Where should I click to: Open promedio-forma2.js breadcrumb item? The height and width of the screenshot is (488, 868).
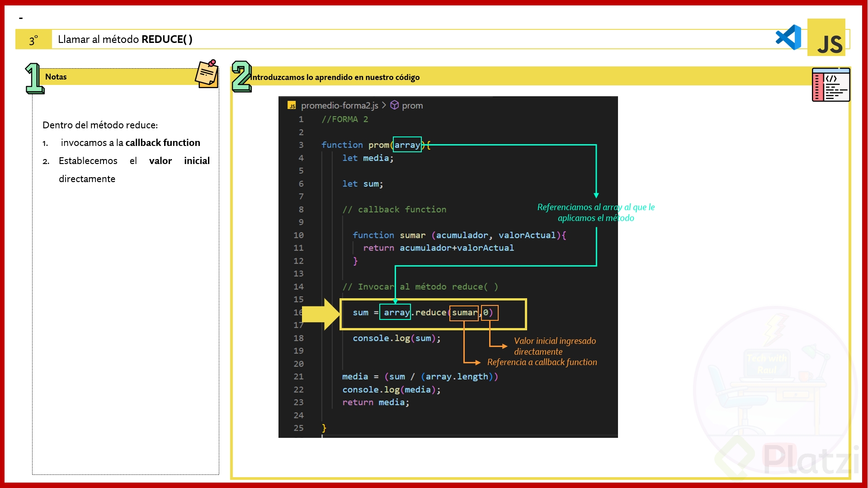[340, 106]
